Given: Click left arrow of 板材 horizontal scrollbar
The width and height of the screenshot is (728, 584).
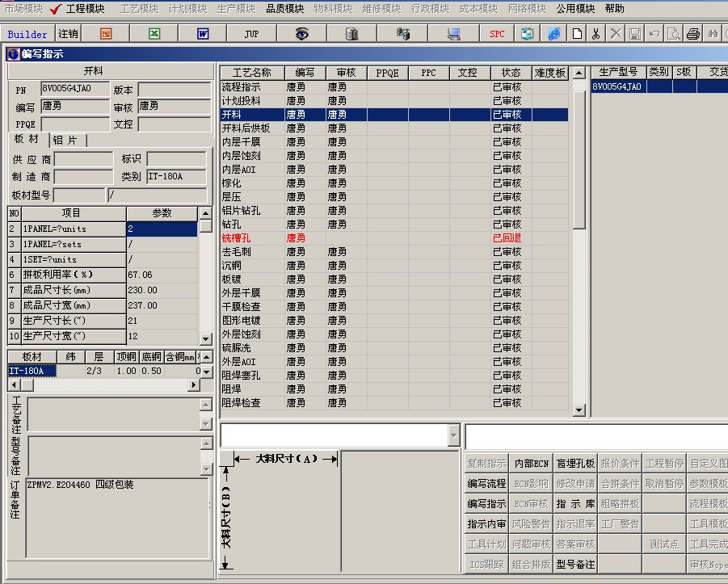Looking at the screenshot, I should coord(14,384).
